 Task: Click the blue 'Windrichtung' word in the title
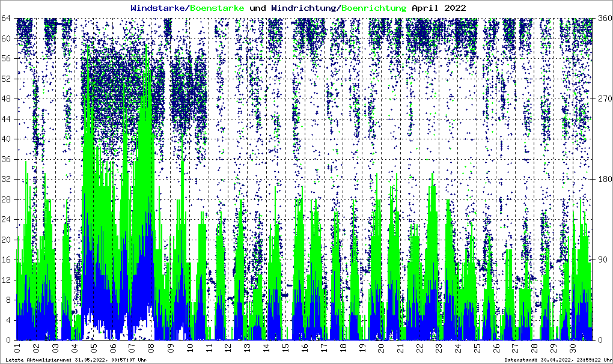(303, 8)
